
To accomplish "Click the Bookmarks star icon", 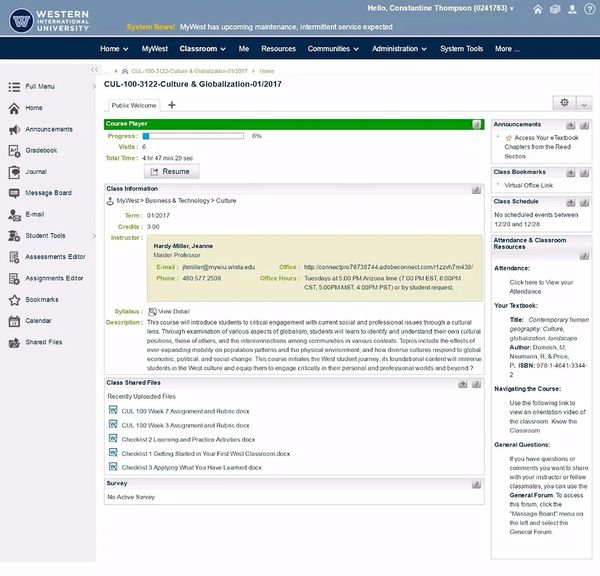I will 14,300.
